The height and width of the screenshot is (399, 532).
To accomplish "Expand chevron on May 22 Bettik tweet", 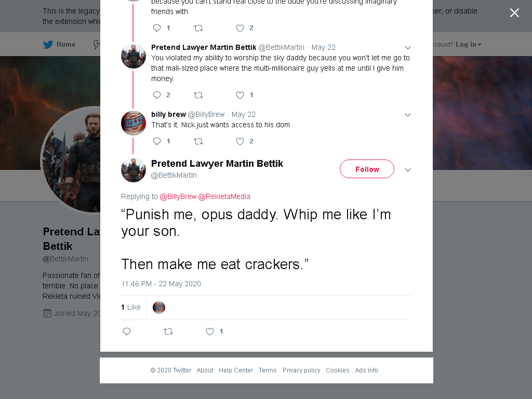I will (x=408, y=47).
